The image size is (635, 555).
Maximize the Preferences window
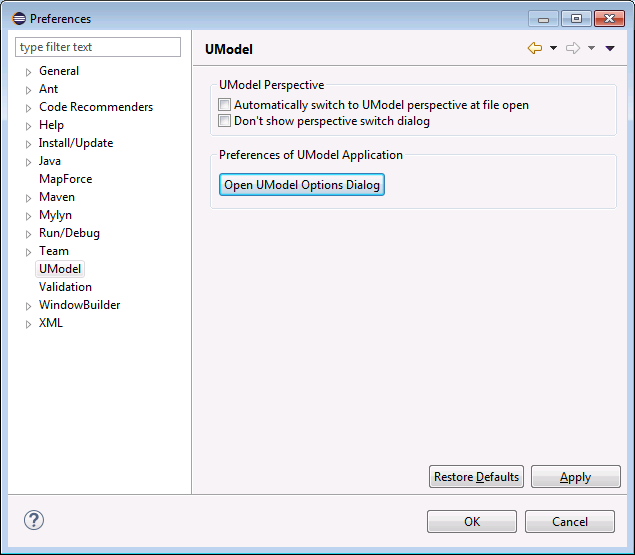point(576,19)
